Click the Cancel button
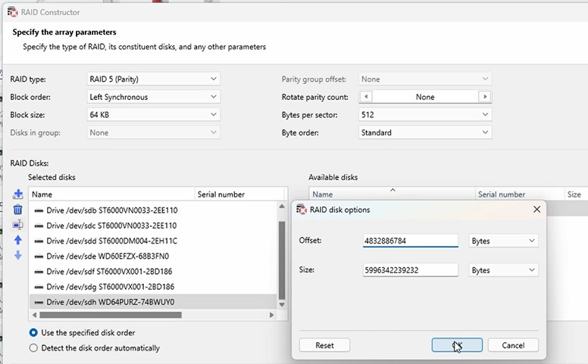This screenshot has width=588, height=364. click(x=513, y=345)
